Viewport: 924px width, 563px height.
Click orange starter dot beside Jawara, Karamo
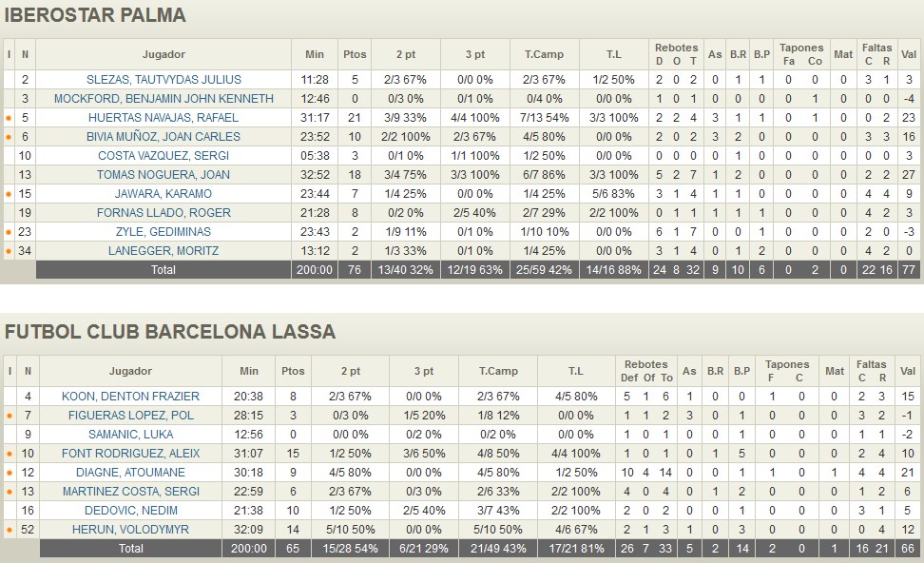[9, 194]
